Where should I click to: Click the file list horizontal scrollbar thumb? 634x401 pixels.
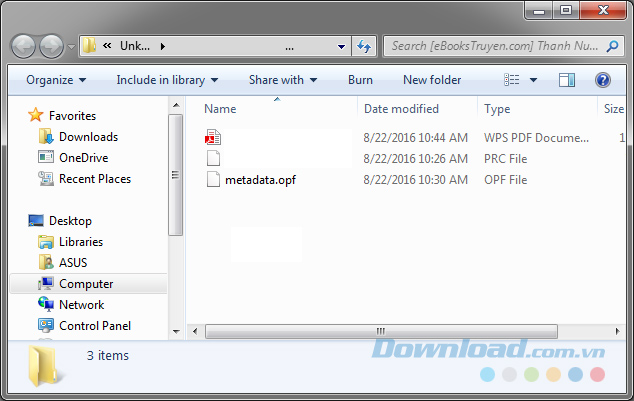pyautogui.click(x=381, y=331)
